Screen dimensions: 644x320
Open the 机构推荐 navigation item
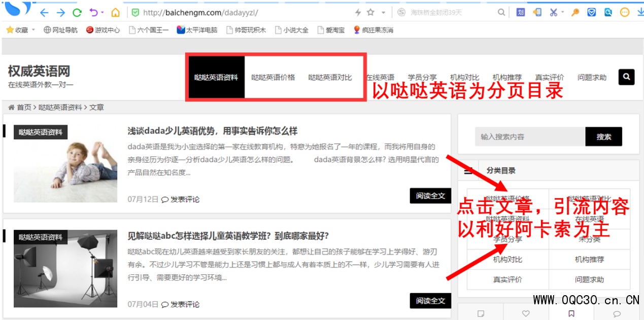(x=507, y=78)
